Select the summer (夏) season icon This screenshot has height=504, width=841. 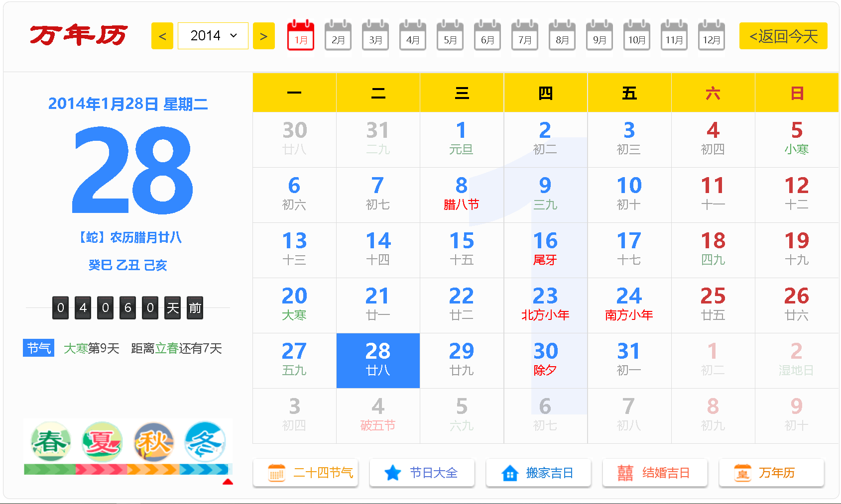pos(102,442)
